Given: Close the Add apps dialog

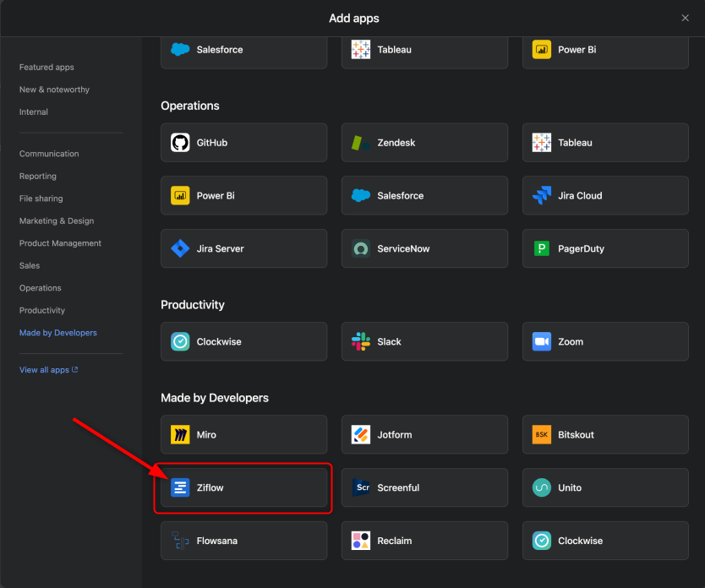Looking at the screenshot, I should pos(685,19).
